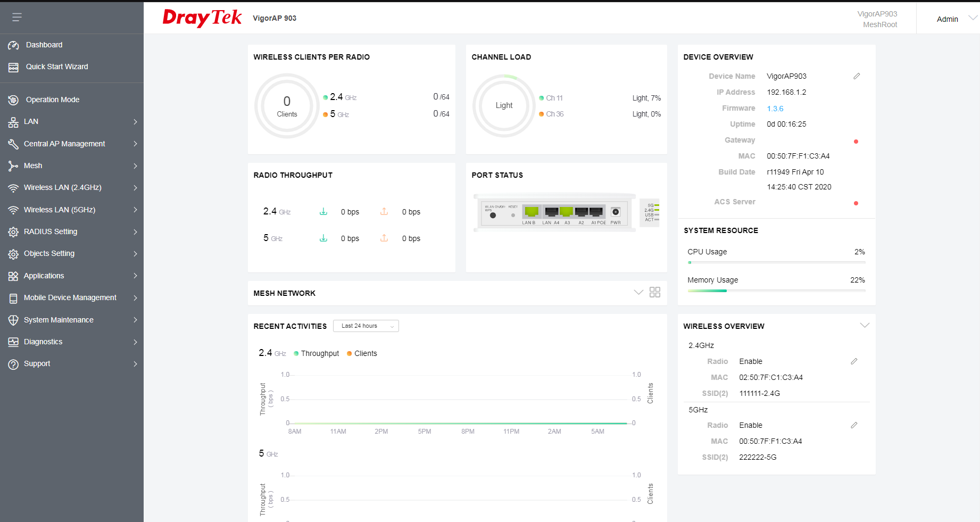Click the LAN network icon
The width and height of the screenshot is (980, 522).
coord(13,122)
